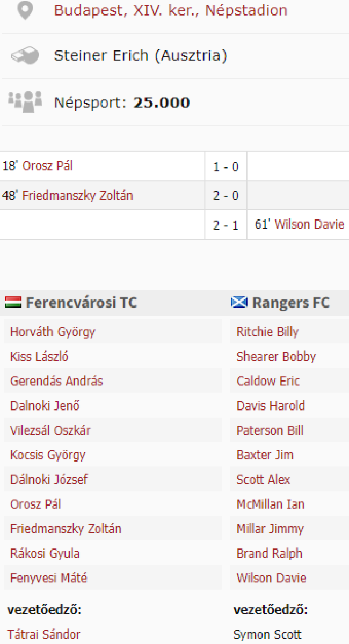Open Baxter Jim's player page
Image resolution: width=349 pixels, height=644 pixels.
[265, 455]
